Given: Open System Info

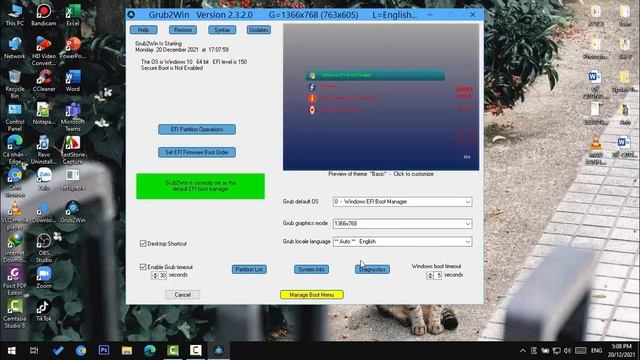Looking at the screenshot, I should tap(311, 269).
